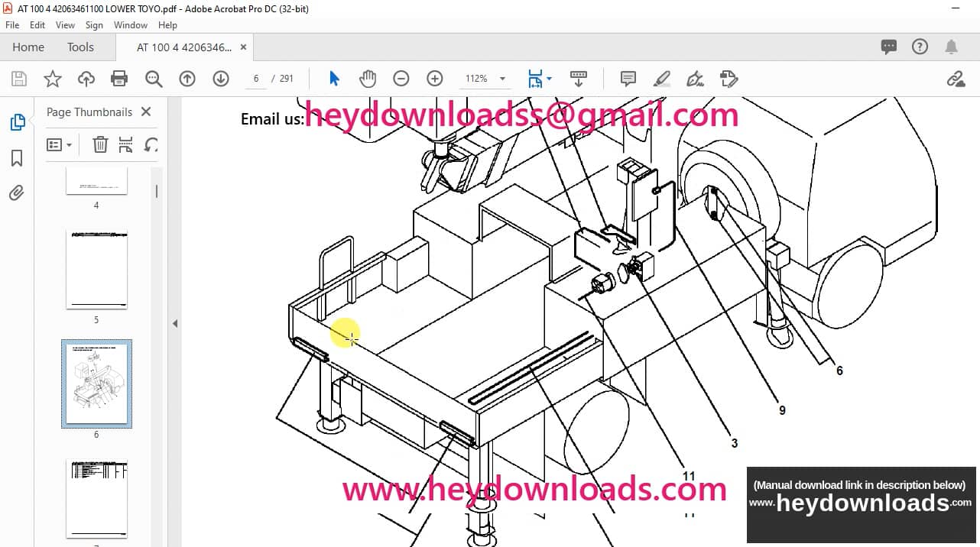The image size is (980, 547).
Task: Open the Bookmarks sidebar panel
Action: 17,157
